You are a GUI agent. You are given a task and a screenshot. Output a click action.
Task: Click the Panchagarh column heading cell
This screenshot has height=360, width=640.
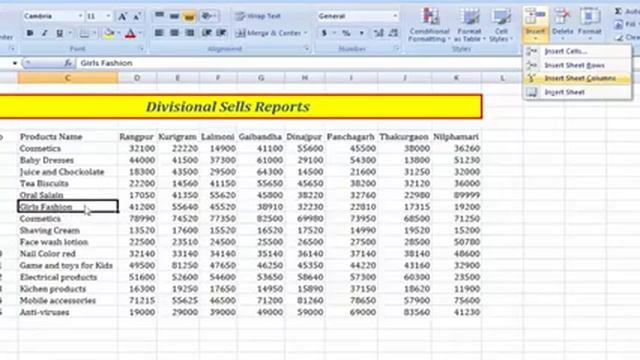click(x=351, y=137)
